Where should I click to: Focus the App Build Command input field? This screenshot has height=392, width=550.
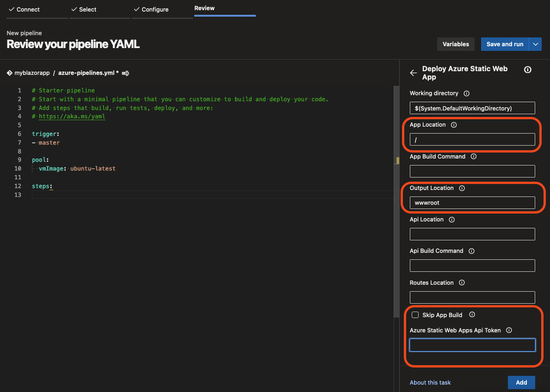coord(472,171)
